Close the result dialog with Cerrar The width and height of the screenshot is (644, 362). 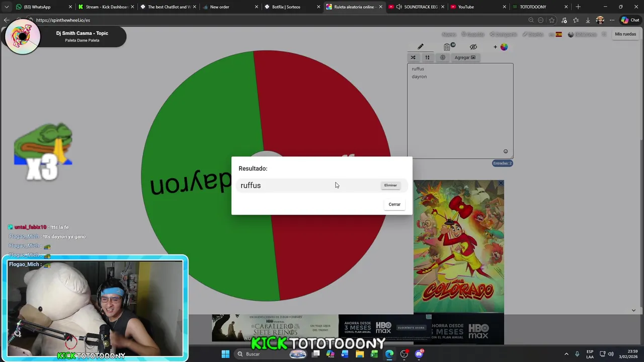[394, 205]
